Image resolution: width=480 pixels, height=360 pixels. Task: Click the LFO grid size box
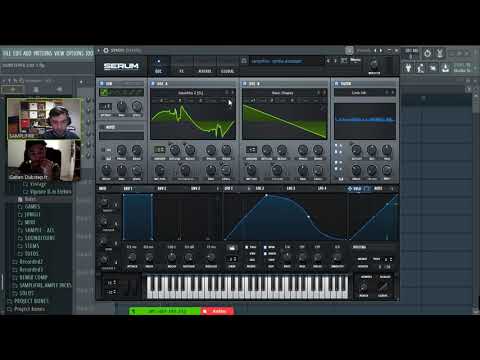point(232,259)
